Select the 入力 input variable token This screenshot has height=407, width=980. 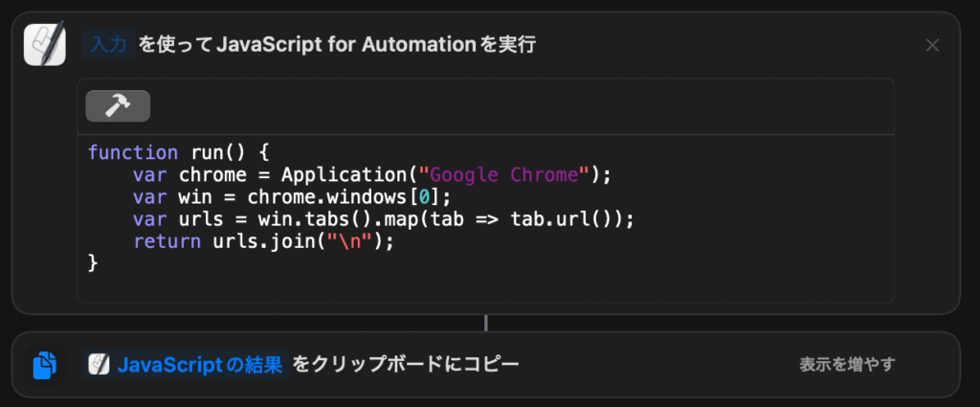(x=107, y=45)
